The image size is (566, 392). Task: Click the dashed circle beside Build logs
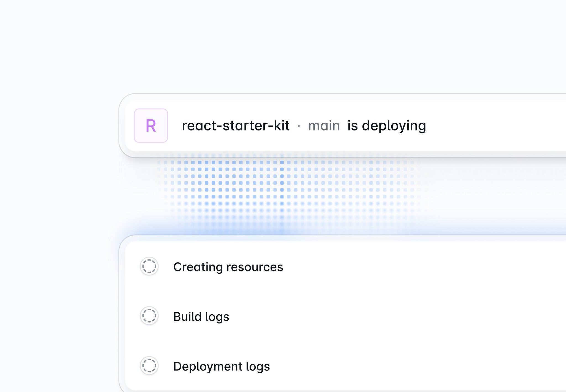[x=149, y=315]
